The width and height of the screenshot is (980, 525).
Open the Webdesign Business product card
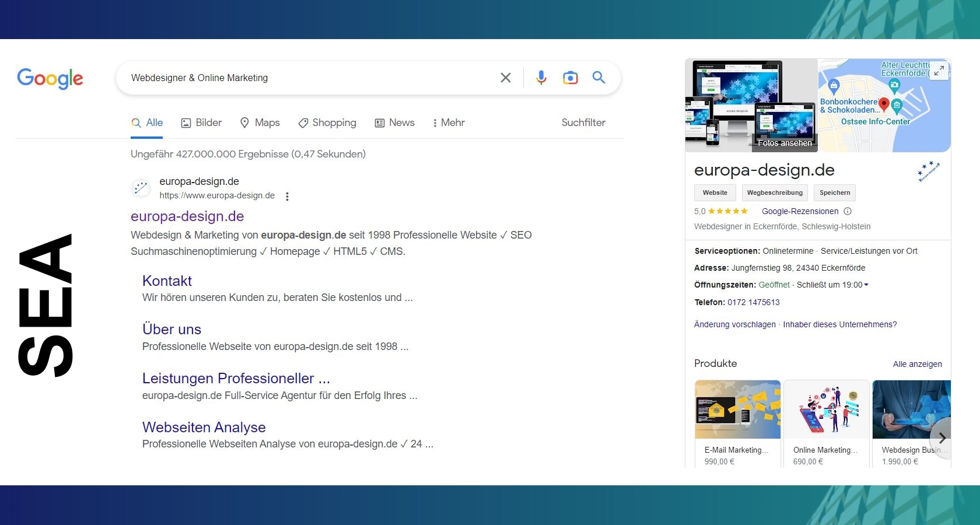pyautogui.click(x=911, y=423)
